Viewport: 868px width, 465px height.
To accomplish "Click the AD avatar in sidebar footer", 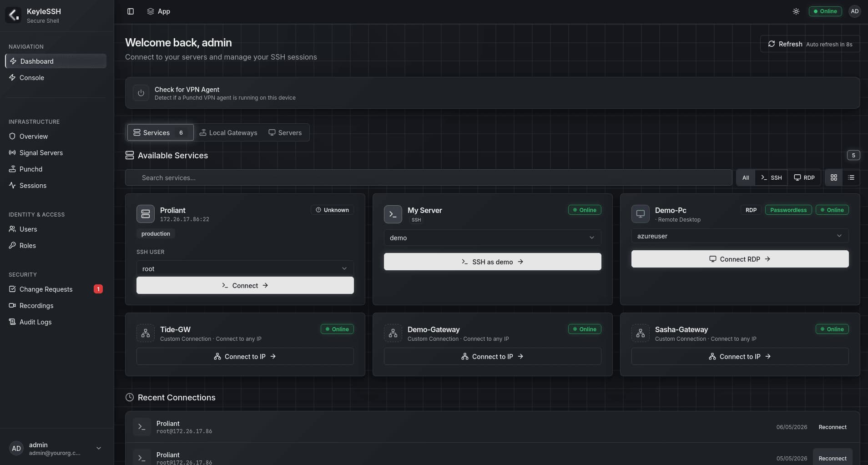I will (16, 448).
